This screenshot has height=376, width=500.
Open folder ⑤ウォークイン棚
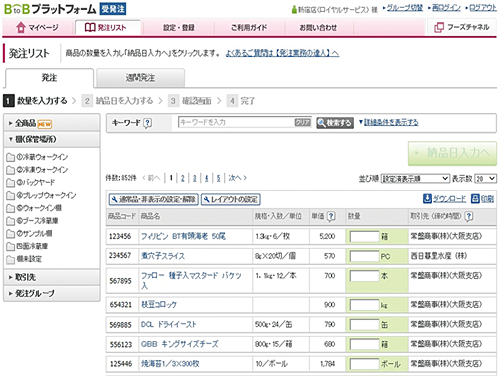pyautogui.click(x=34, y=208)
